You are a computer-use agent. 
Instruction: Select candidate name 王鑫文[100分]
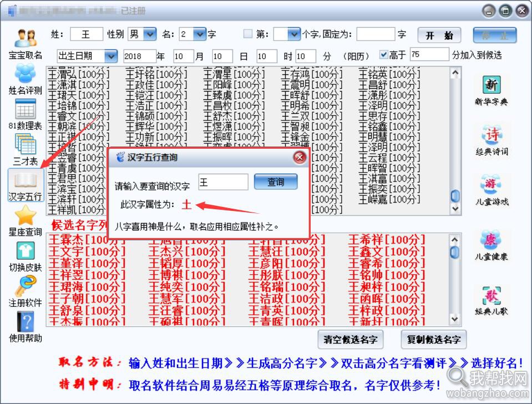coord(387,251)
